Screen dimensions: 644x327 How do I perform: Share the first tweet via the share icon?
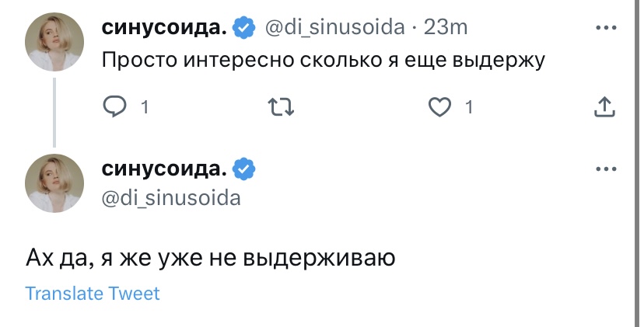tap(604, 108)
